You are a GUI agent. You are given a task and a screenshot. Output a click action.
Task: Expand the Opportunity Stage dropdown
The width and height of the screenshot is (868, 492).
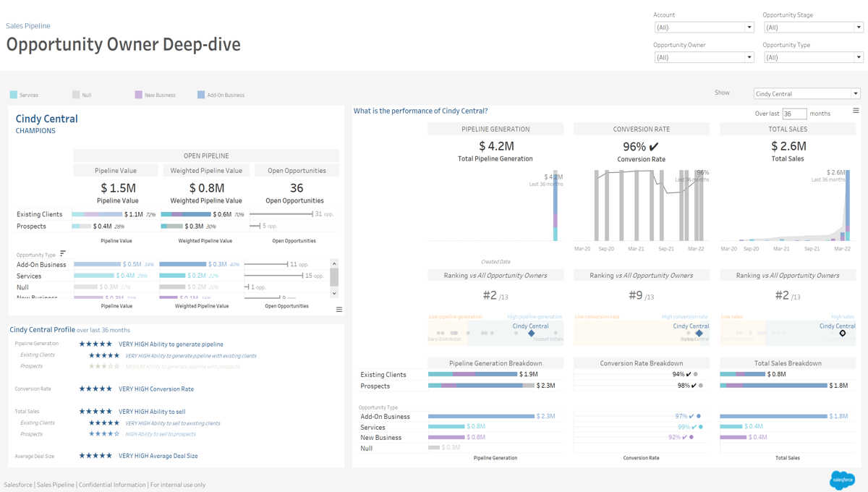tap(813, 27)
